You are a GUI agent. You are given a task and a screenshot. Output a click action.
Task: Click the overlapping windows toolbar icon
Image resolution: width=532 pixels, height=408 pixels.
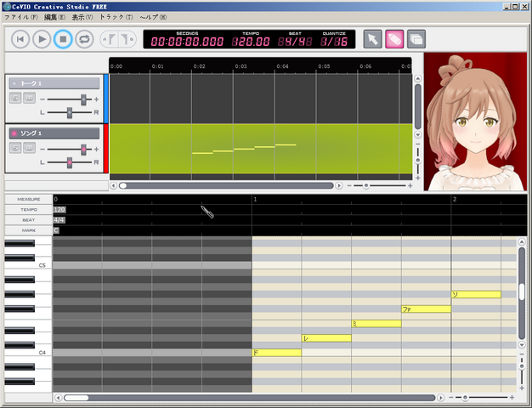coord(416,39)
